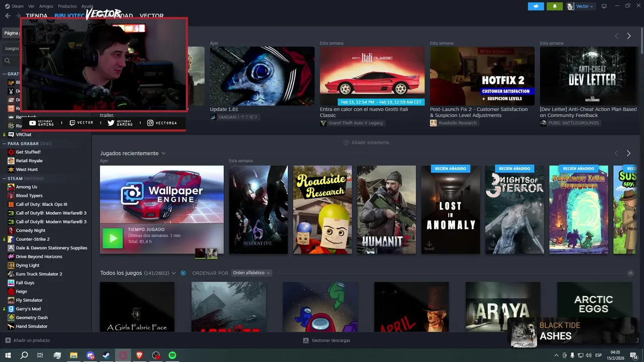644x362 pixels.
Task: Click download icon on 3 Nights of Terror
Action: [x=493, y=245]
